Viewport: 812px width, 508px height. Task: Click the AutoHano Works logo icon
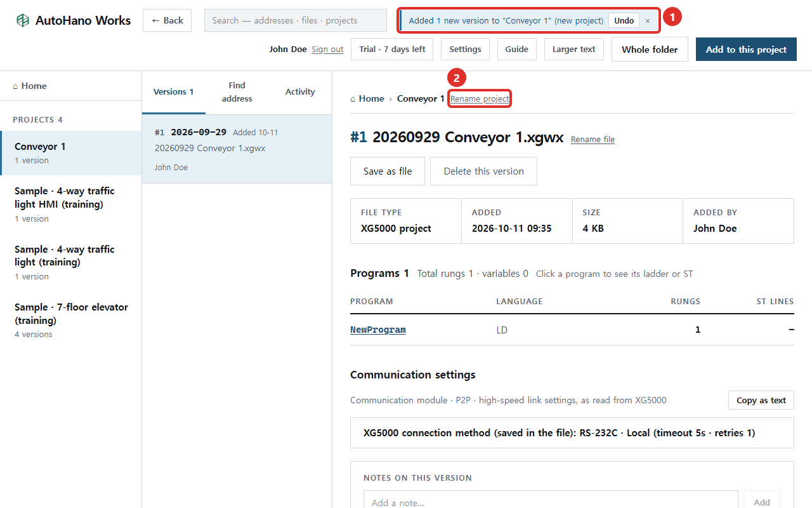pos(23,20)
